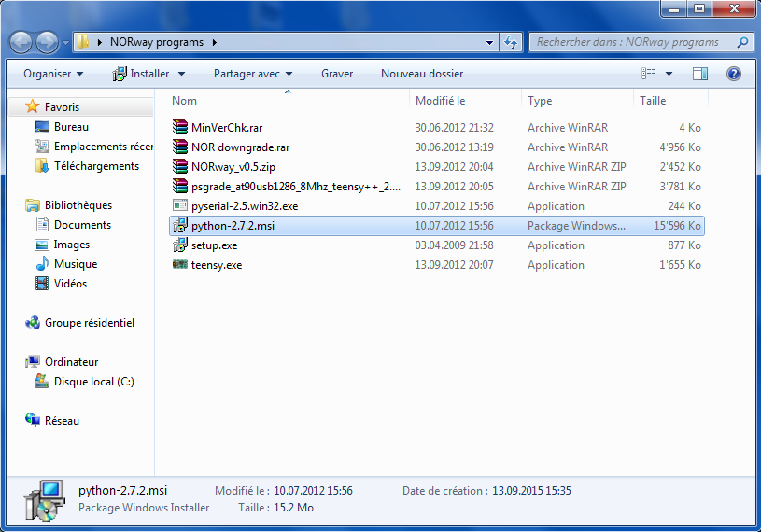Toggle the preview pane icon

[700, 74]
